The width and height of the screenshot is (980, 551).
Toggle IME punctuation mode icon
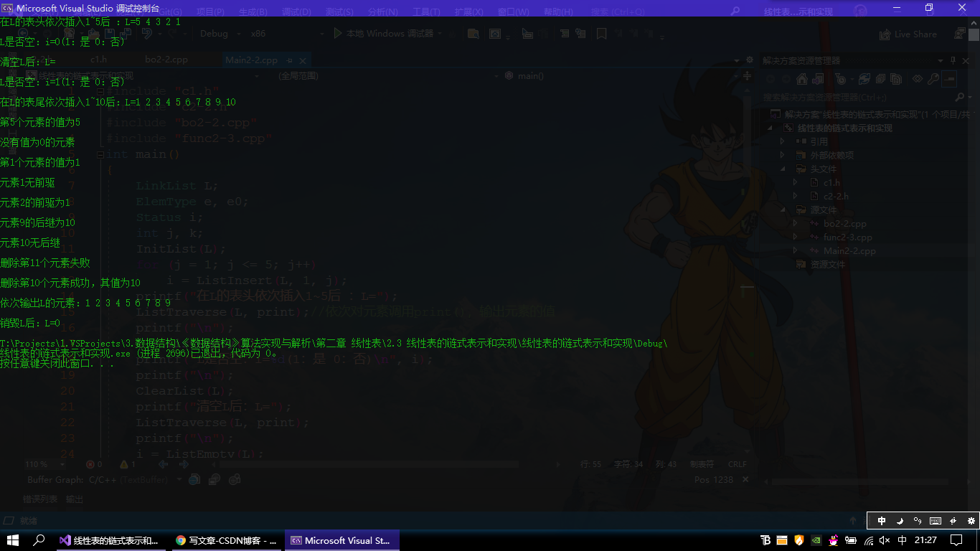[x=918, y=521]
